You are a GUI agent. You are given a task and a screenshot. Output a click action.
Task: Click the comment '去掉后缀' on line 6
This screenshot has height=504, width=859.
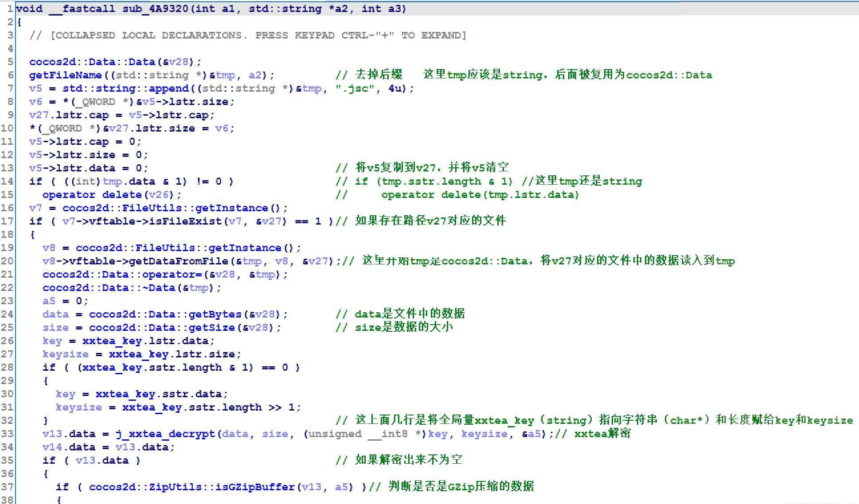pyautogui.click(x=379, y=75)
